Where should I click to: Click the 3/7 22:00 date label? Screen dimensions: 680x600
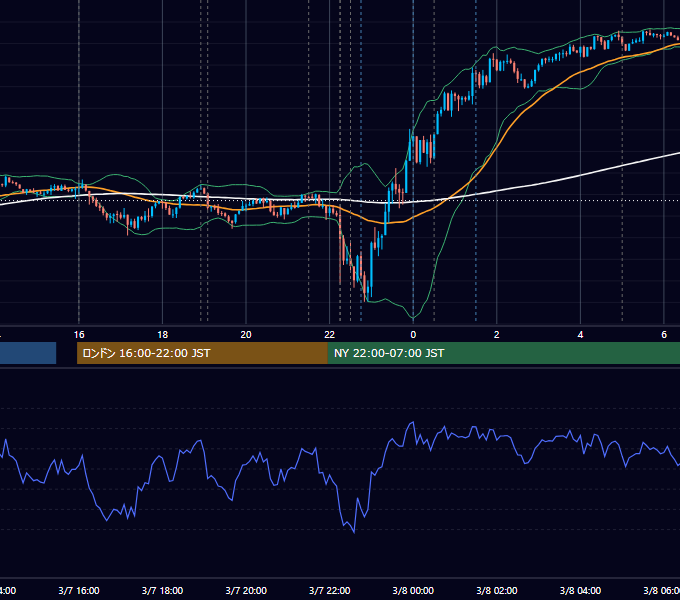point(330,590)
